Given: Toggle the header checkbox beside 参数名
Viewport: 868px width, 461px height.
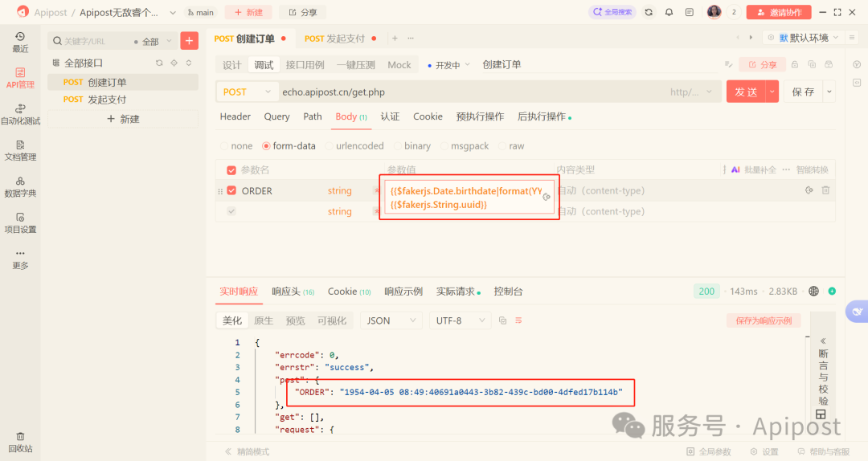Looking at the screenshot, I should [x=231, y=170].
